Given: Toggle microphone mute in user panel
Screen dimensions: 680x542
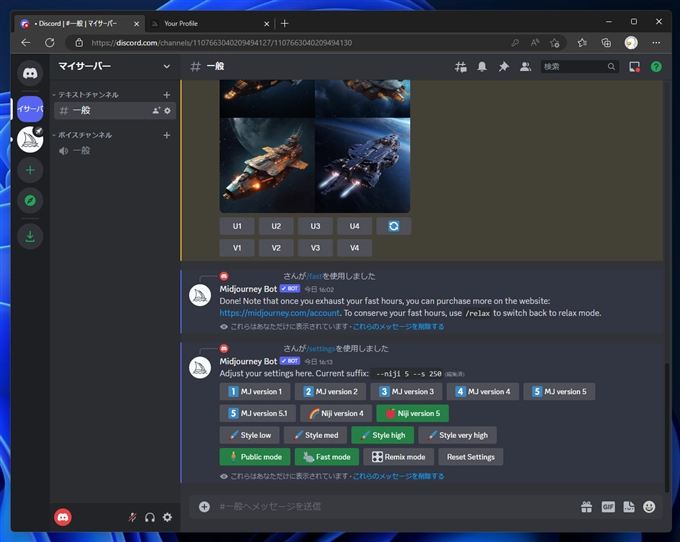Looking at the screenshot, I should 132,517.
